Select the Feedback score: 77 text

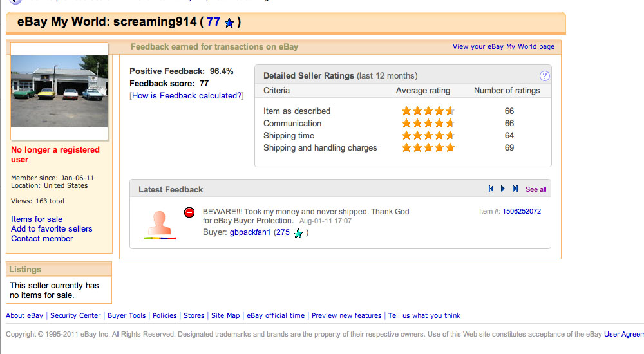click(x=169, y=84)
